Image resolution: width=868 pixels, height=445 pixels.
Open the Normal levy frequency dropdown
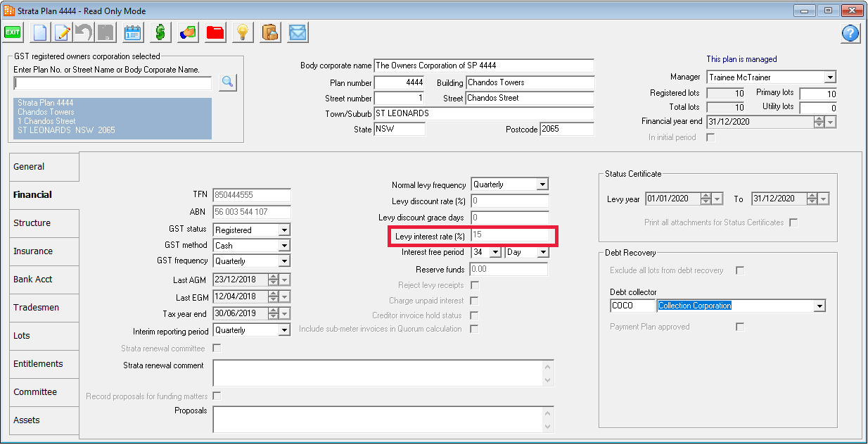pyautogui.click(x=542, y=184)
